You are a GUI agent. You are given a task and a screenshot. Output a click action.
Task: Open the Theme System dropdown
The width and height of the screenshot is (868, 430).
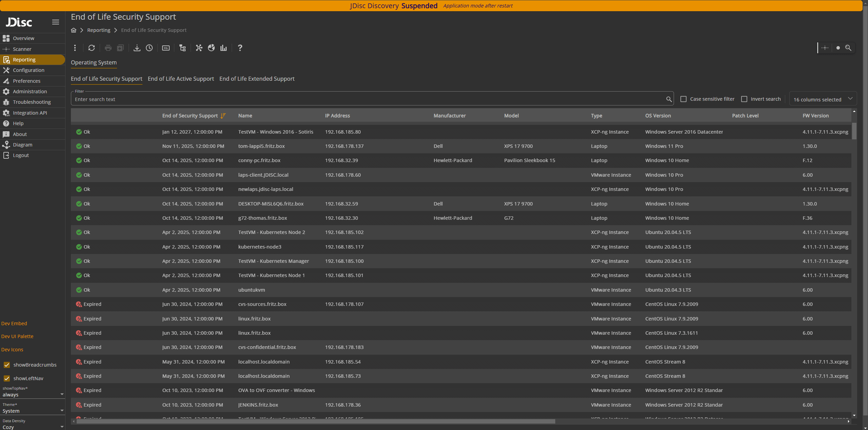coord(33,411)
